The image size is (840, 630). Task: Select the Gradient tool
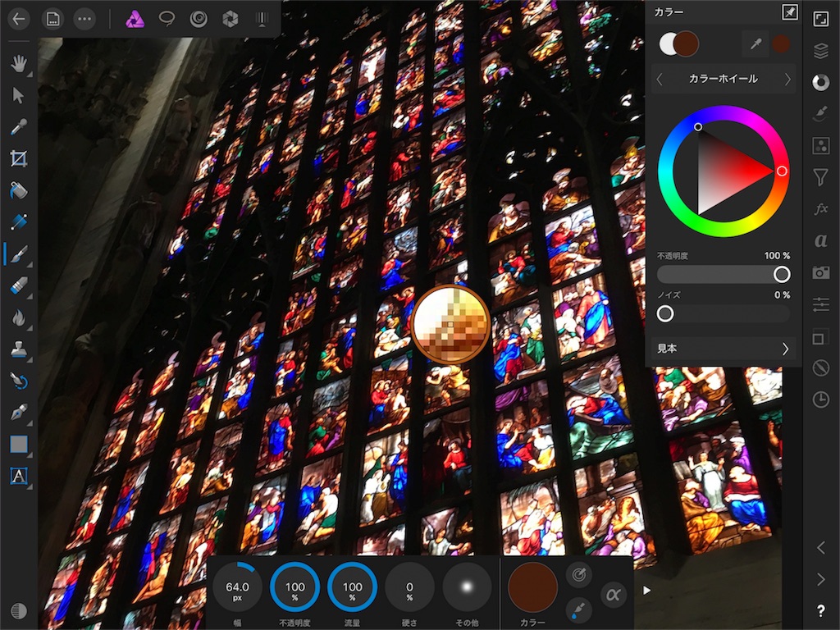click(19, 221)
